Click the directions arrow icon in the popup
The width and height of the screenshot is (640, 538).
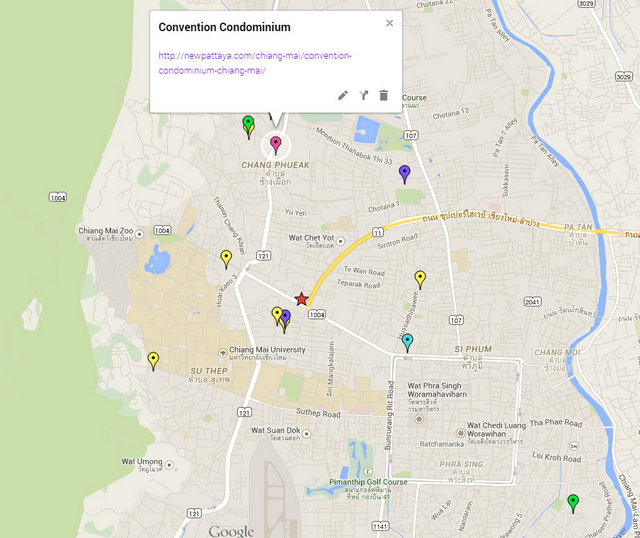tap(364, 96)
